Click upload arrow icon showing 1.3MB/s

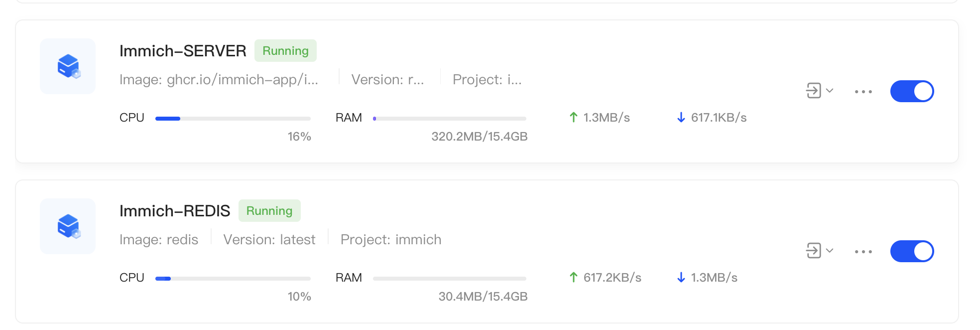[x=574, y=118]
